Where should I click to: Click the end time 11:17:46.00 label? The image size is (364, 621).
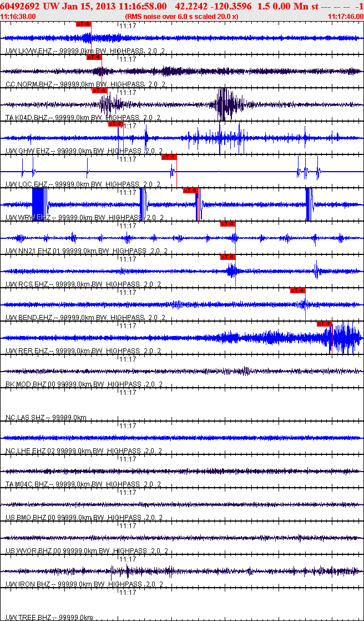(x=346, y=17)
